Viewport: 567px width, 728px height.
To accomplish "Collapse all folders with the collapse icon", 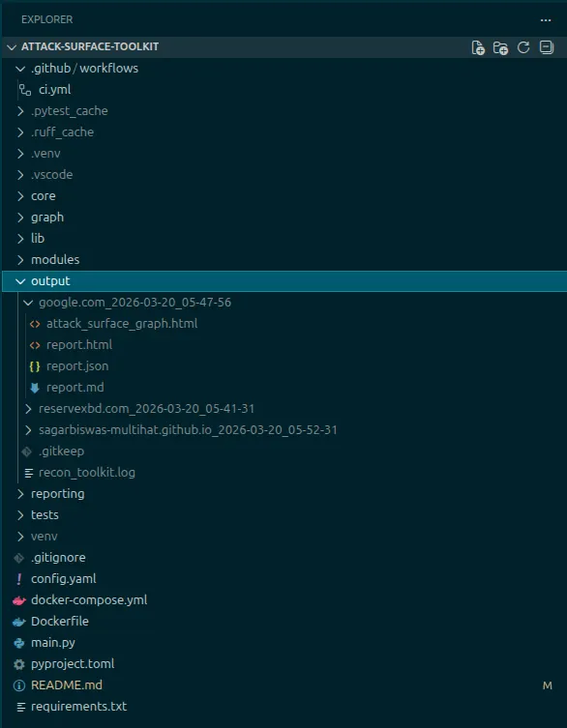I will tap(546, 47).
